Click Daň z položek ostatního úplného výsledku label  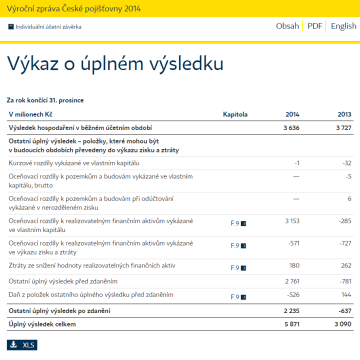pos(91,295)
